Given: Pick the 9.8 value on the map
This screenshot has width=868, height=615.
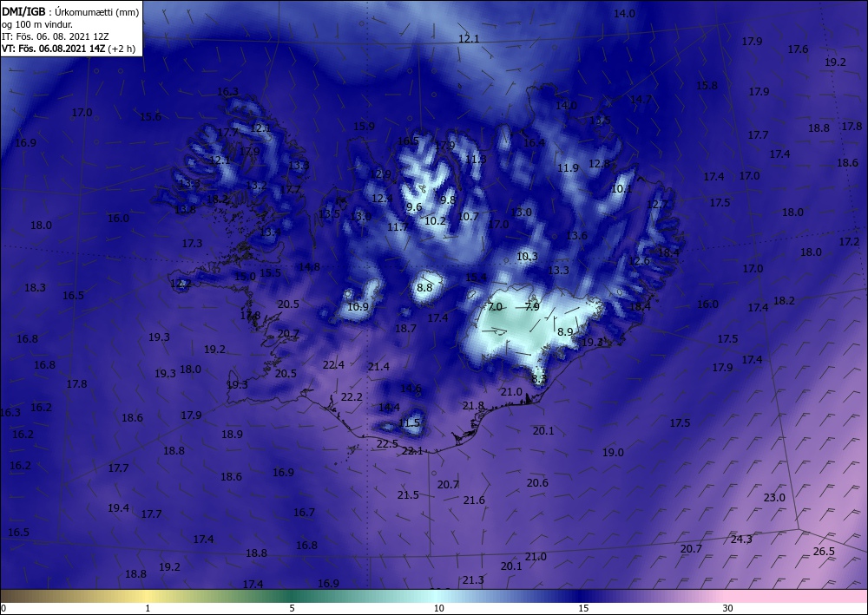Looking at the screenshot, I should click(x=448, y=200).
